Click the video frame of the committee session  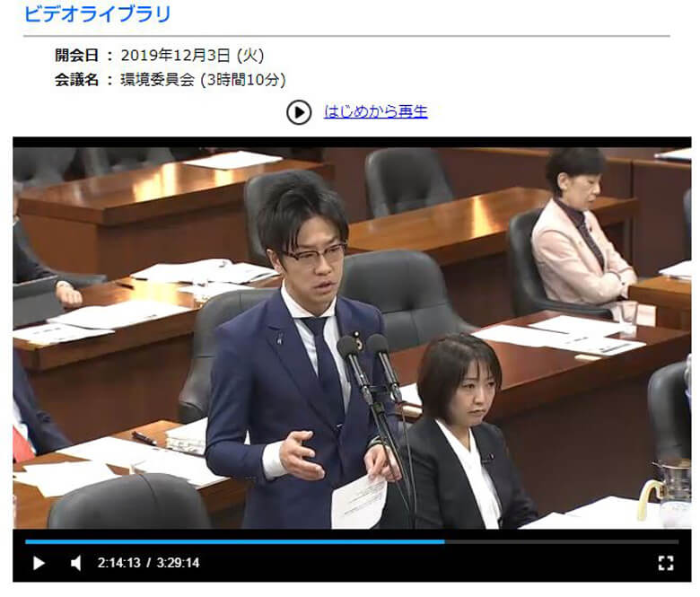pos(352,338)
